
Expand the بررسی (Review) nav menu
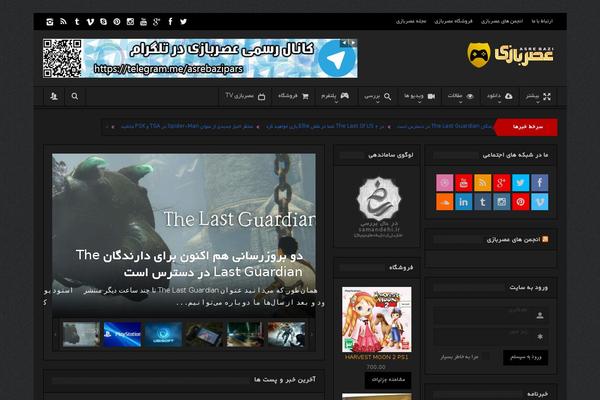pos(377,96)
